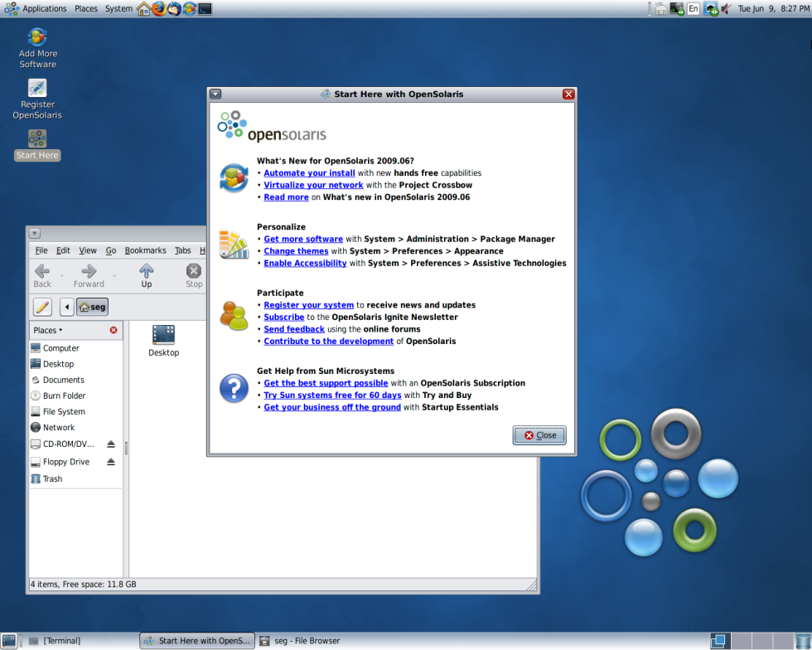Viewport: 812px width, 650px height.
Task: Open the file browser window menu arrow
Action: coord(33,233)
